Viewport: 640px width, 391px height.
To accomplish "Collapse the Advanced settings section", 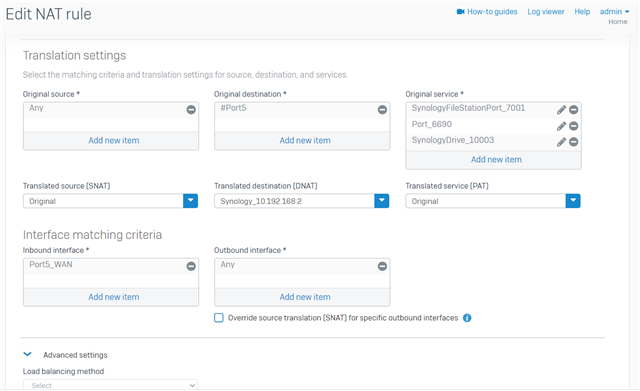I will [27, 354].
